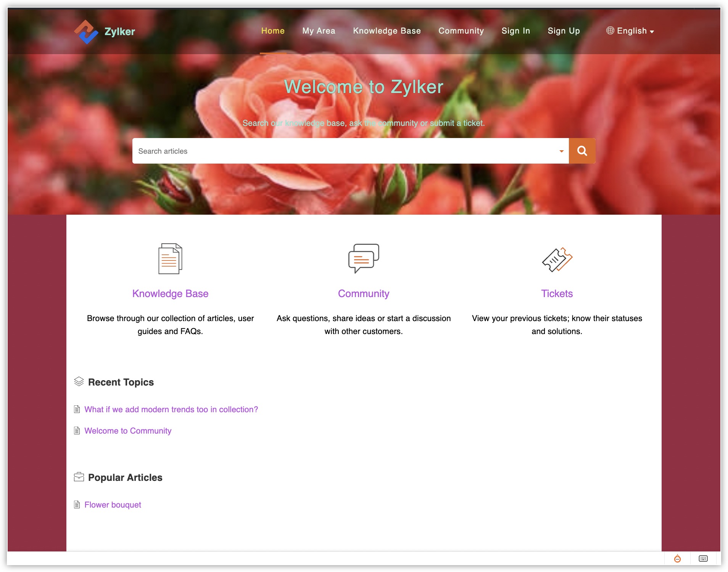Screen dimensions: 728x572
Task: Open the keyboard icon in bottom bar
Action: point(703,559)
